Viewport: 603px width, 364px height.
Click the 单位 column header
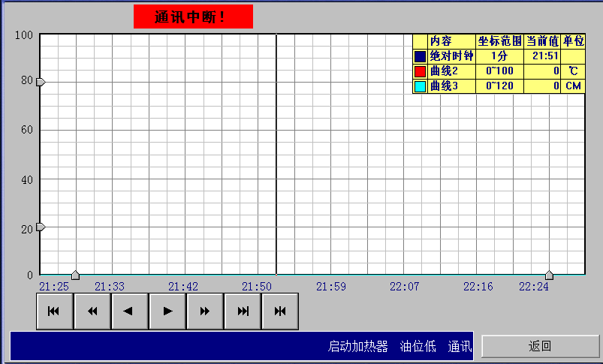point(574,41)
